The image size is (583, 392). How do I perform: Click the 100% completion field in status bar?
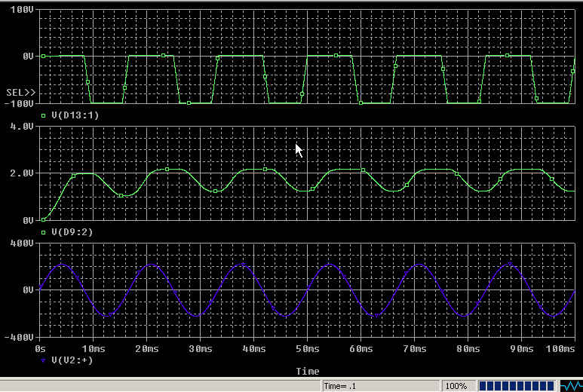(455, 385)
